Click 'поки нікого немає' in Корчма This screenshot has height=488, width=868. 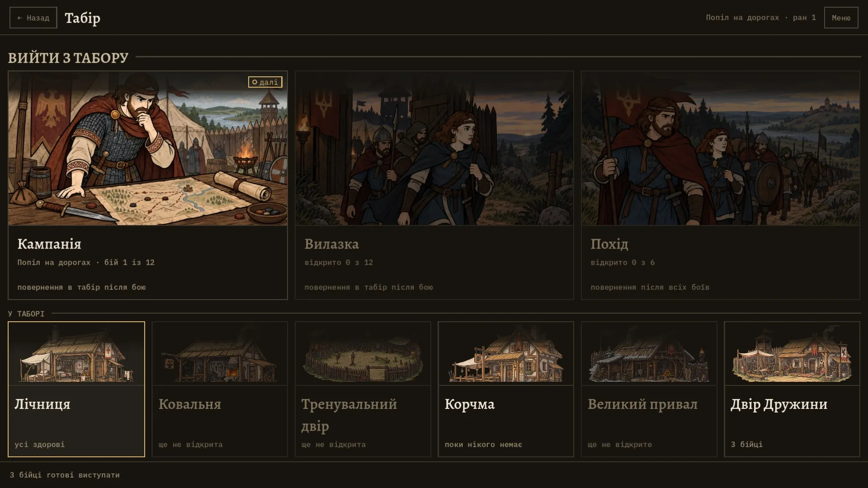coord(483,445)
